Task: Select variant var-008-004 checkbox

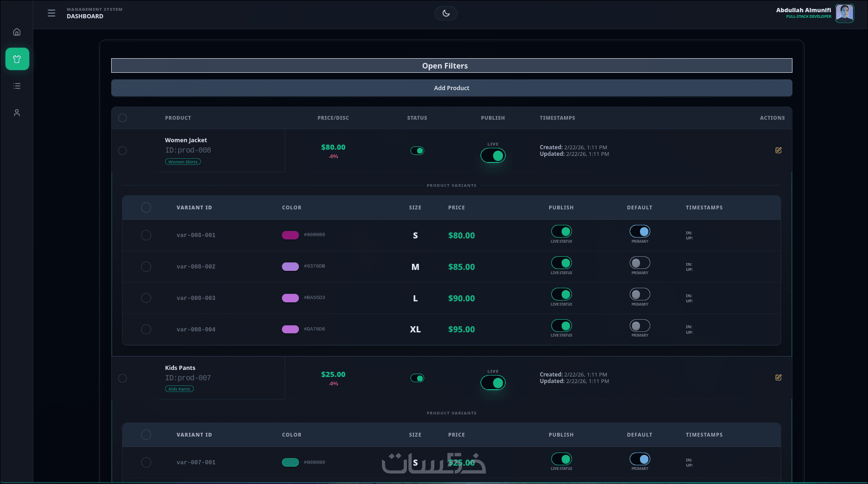Action: point(146,330)
